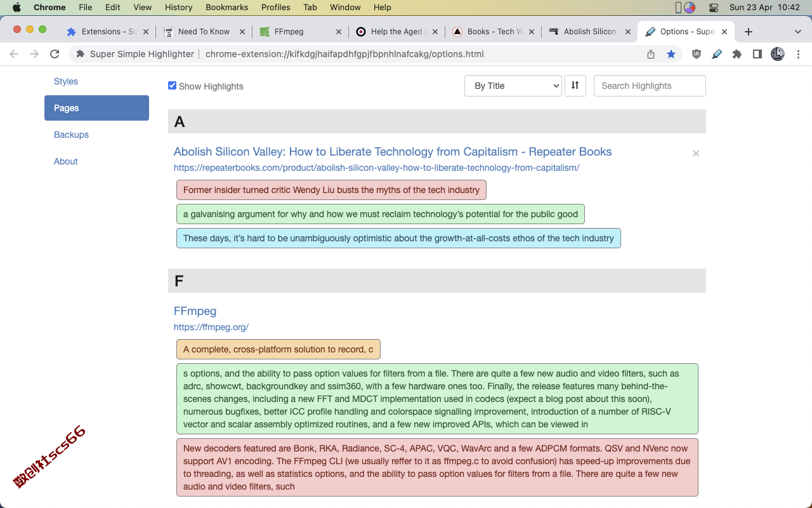The image size is (812, 508).
Task: Select orange highlight 'A complete, cross-platform solution'
Action: click(x=278, y=349)
